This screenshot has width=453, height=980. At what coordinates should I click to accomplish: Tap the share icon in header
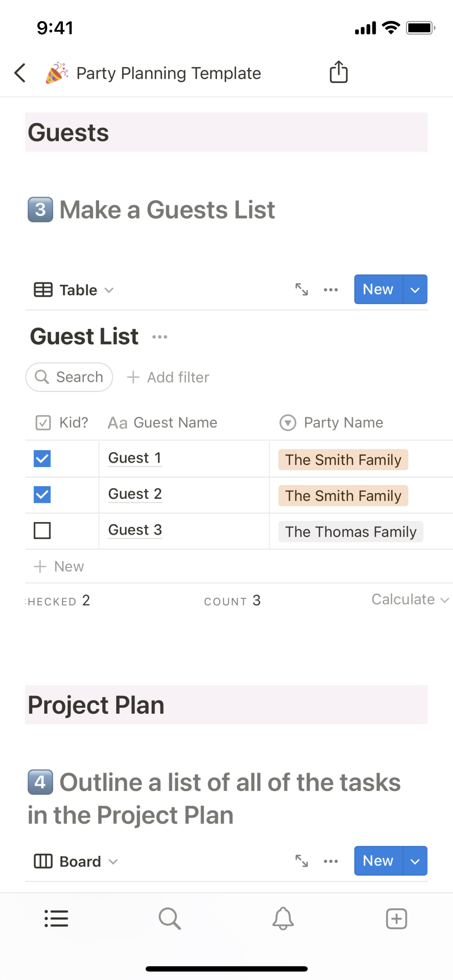[x=338, y=72]
